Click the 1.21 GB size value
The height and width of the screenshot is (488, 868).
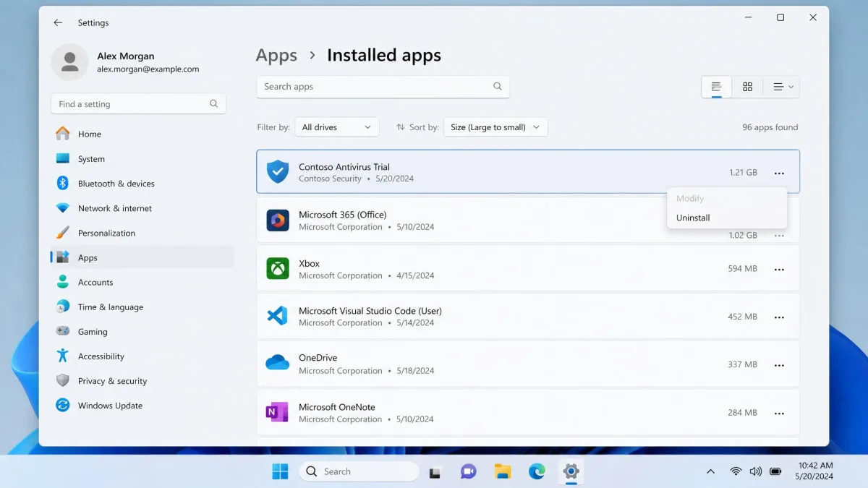point(744,173)
